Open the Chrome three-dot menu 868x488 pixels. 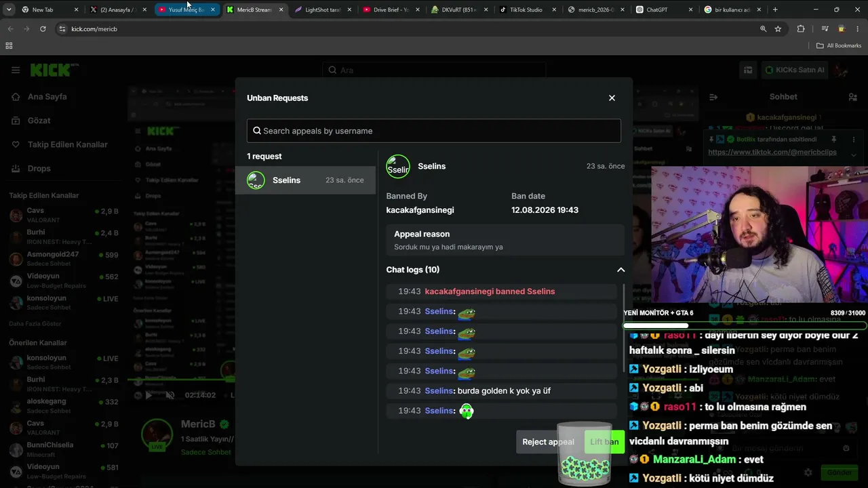[x=858, y=29]
